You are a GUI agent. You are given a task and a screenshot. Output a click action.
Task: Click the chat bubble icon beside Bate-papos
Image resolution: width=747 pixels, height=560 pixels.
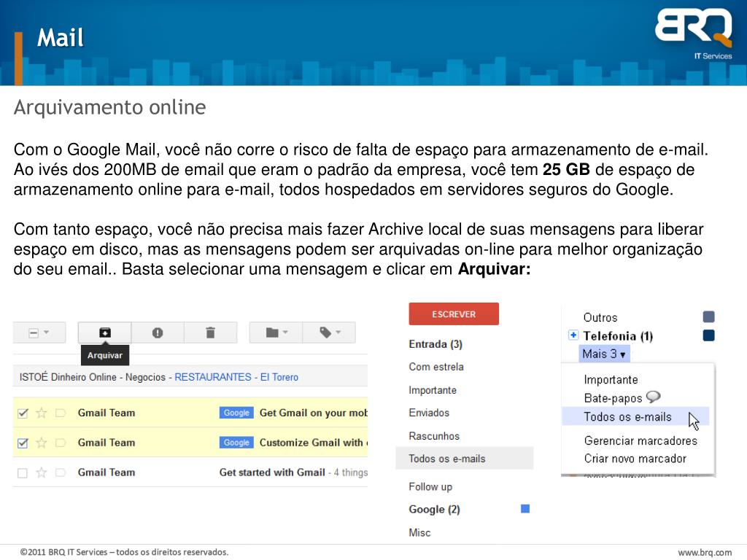click(x=653, y=396)
